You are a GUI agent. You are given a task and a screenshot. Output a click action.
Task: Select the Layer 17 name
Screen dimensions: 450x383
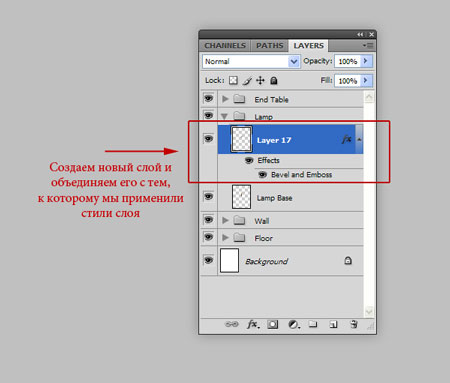[274, 140]
